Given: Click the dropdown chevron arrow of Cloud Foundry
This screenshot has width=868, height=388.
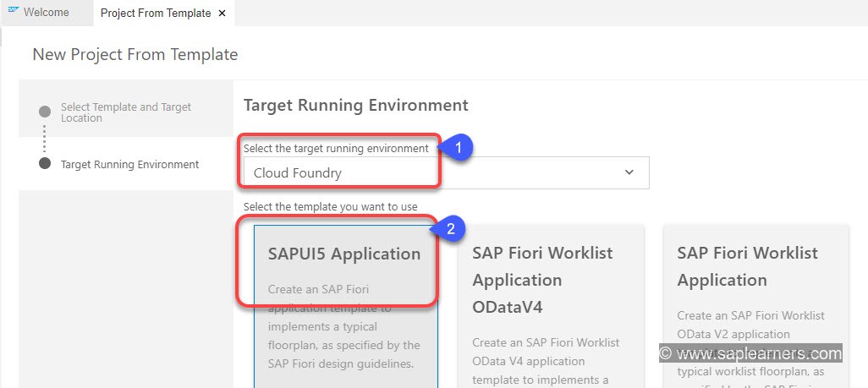Looking at the screenshot, I should [629, 172].
